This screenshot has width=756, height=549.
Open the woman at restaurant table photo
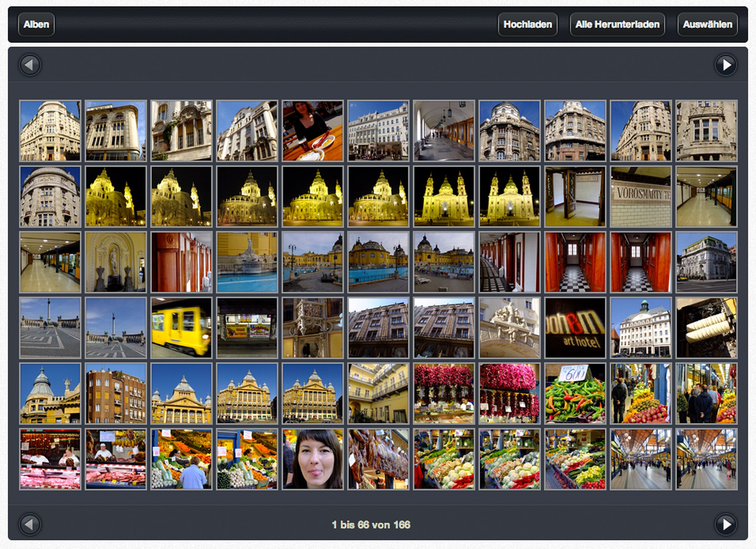point(313,131)
